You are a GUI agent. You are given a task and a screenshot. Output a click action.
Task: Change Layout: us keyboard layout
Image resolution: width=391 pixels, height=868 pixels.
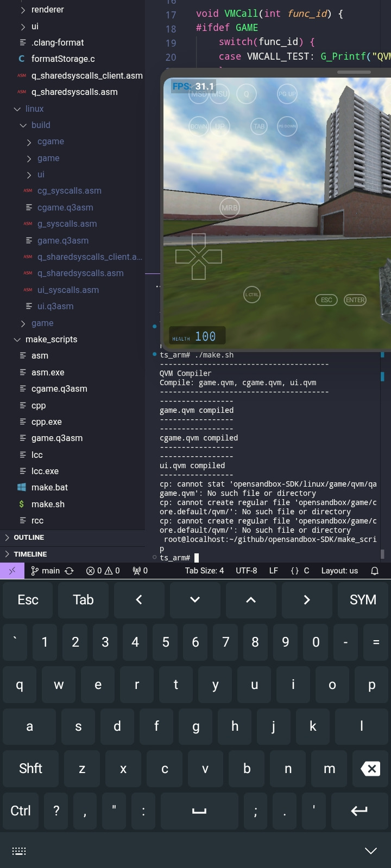pyautogui.click(x=339, y=571)
